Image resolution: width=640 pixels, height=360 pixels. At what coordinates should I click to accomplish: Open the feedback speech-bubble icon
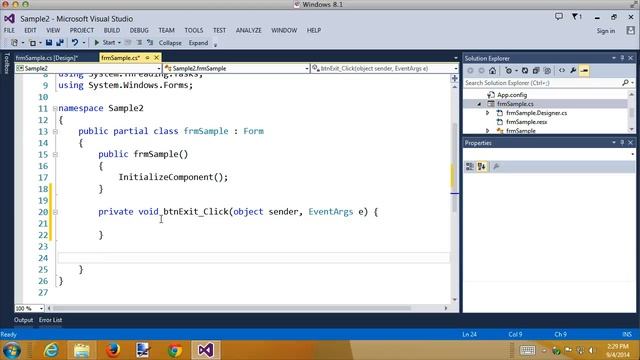pos(559,17)
